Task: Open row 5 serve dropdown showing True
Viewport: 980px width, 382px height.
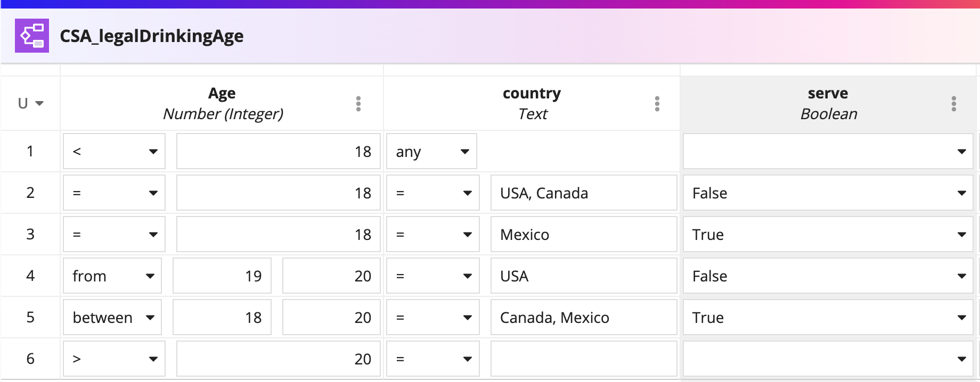Action: [828, 318]
